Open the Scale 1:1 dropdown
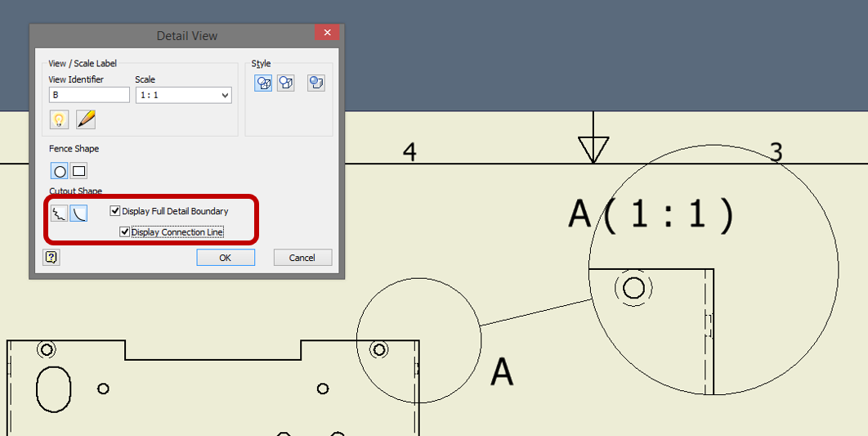The width and height of the screenshot is (868, 436). (x=183, y=95)
